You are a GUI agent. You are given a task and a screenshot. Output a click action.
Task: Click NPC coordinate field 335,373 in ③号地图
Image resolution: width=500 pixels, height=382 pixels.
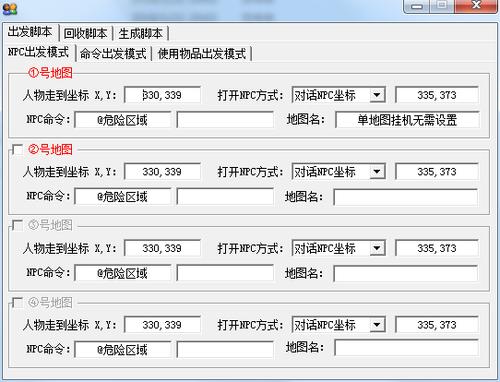point(437,248)
